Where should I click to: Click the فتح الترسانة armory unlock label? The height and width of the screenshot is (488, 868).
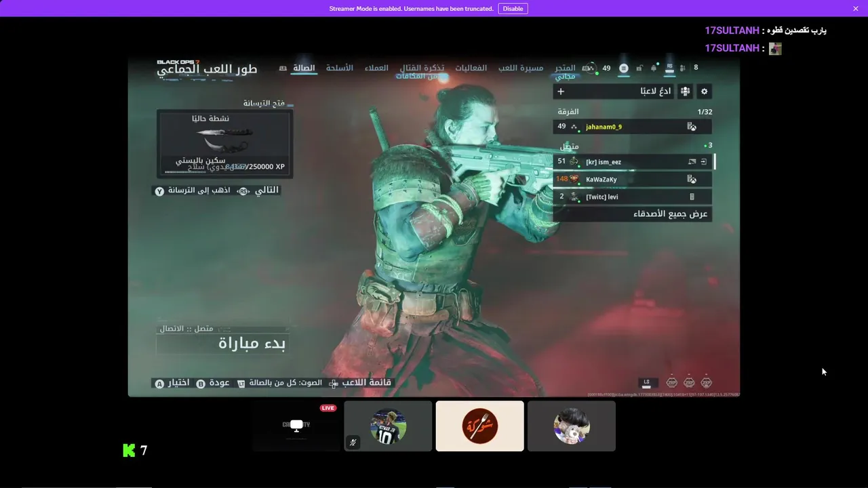point(264,104)
